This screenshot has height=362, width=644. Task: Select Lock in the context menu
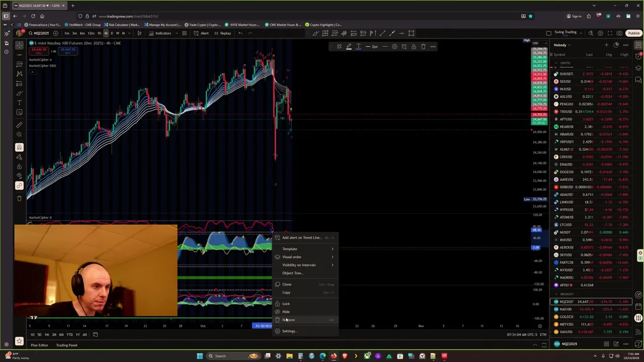pyautogui.click(x=305, y=304)
